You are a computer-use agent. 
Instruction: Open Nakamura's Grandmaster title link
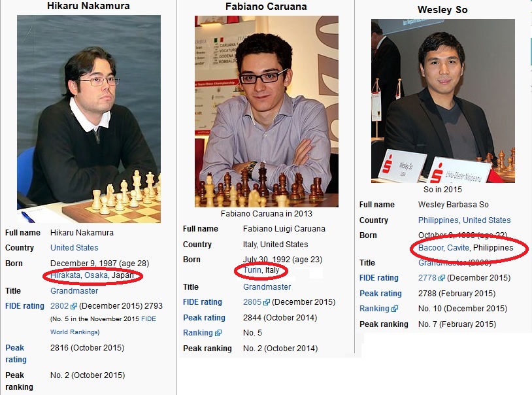pos(75,291)
